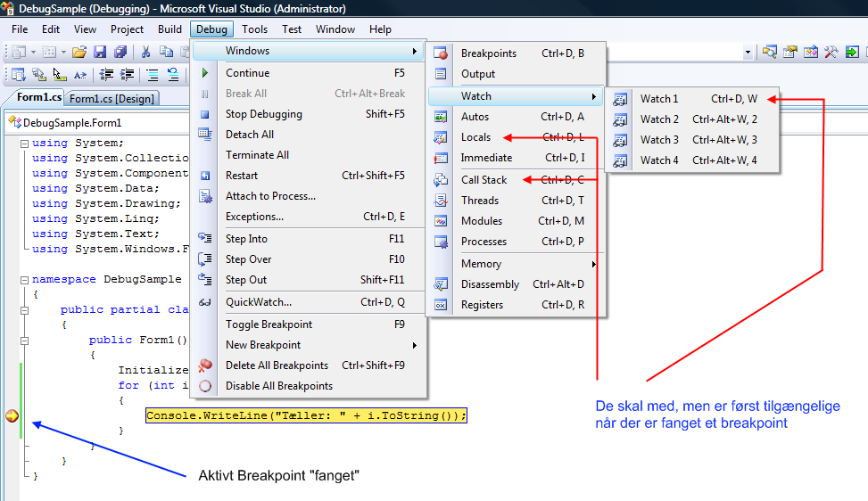Click the Display Object Member List icon
Viewport: 868px width, 501px height.
18,74
